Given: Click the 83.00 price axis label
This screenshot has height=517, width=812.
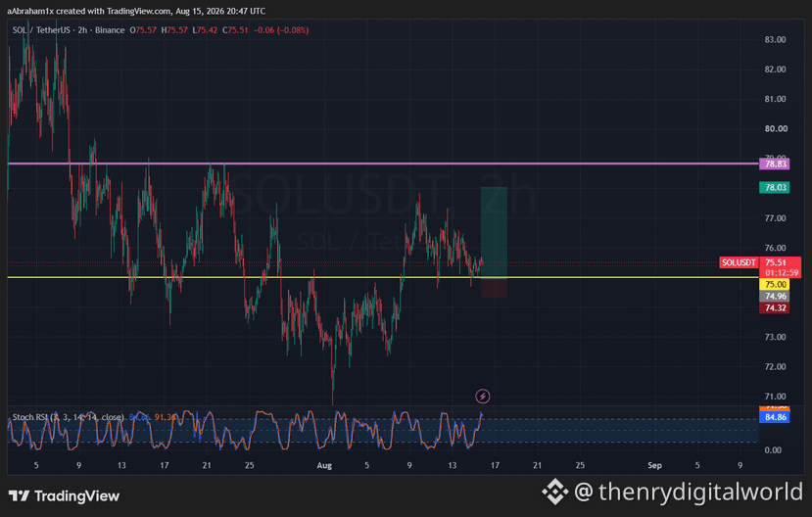Looking at the screenshot, I should (x=775, y=39).
